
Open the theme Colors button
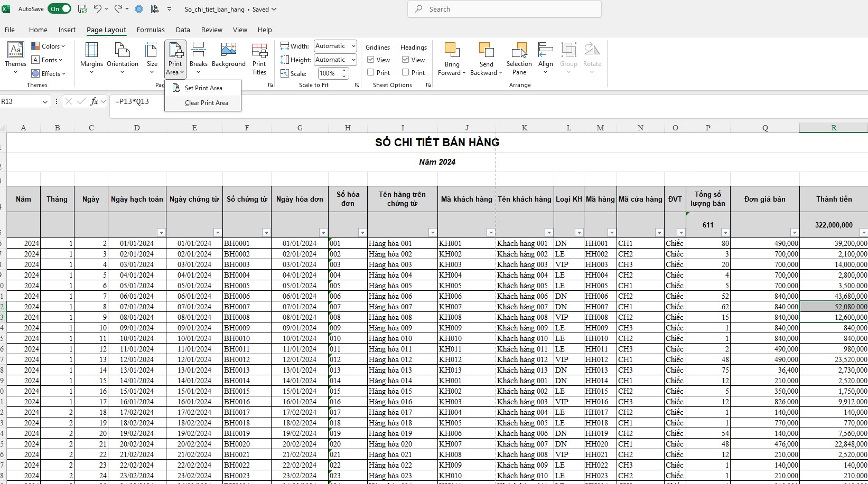48,46
